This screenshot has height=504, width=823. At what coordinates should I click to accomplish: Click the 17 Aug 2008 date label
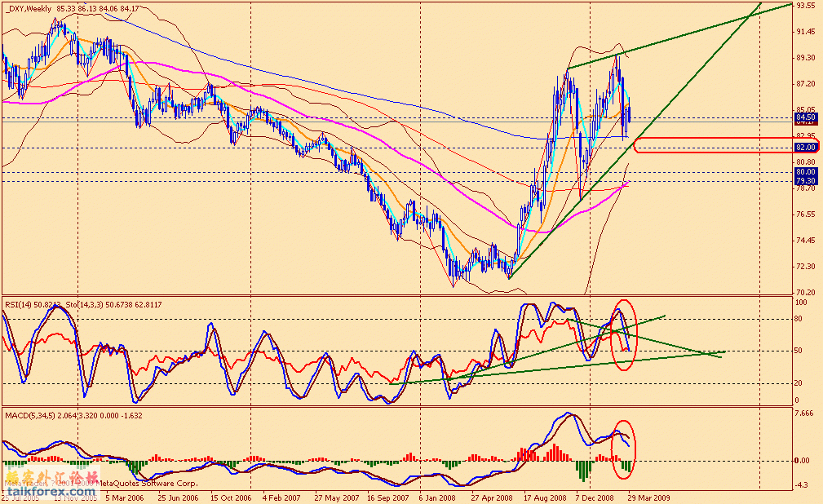pyautogui.click(x=546, y=497)
